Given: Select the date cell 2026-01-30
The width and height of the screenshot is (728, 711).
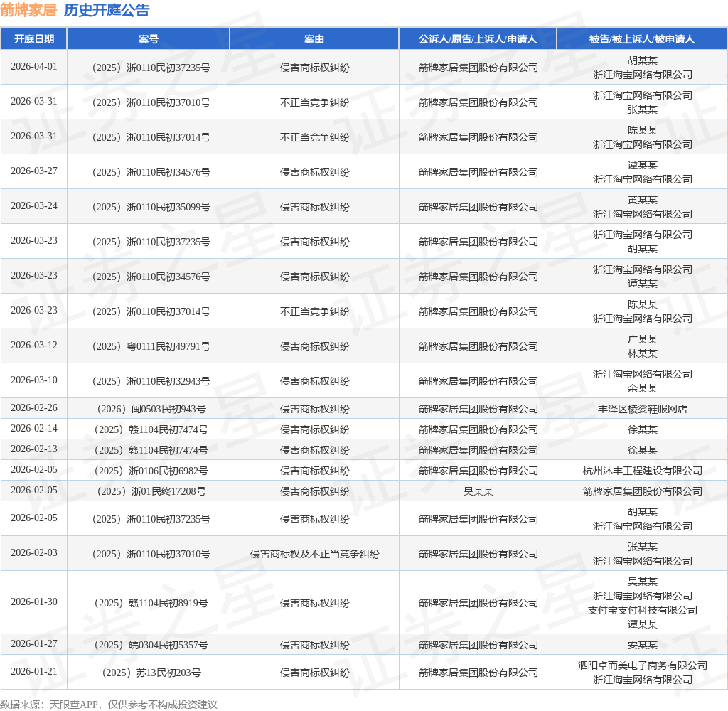Looking at the screenshot, I should pyautogui.click(x=34, y=602).
